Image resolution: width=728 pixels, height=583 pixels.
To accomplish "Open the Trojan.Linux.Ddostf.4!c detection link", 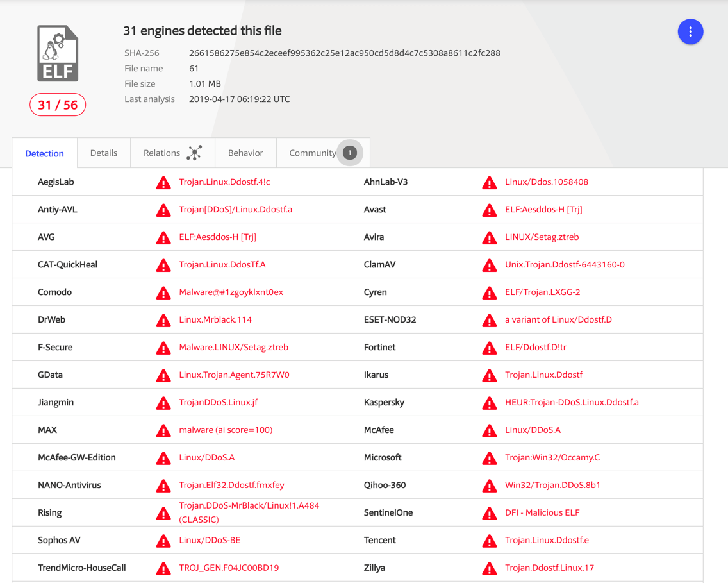I will 225,182.
